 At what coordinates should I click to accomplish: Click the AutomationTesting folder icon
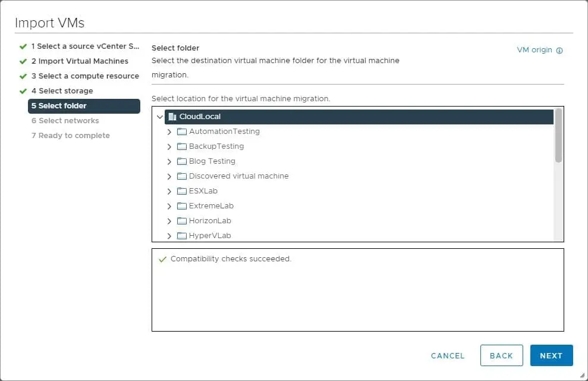(x=182, y=132)
